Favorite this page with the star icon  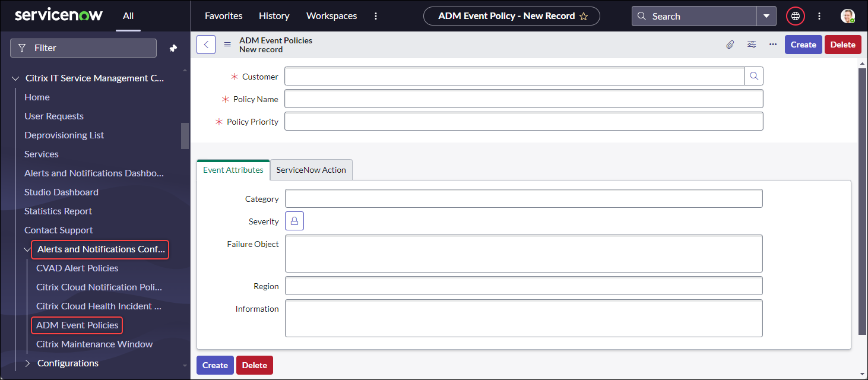[x=584, y=17]
